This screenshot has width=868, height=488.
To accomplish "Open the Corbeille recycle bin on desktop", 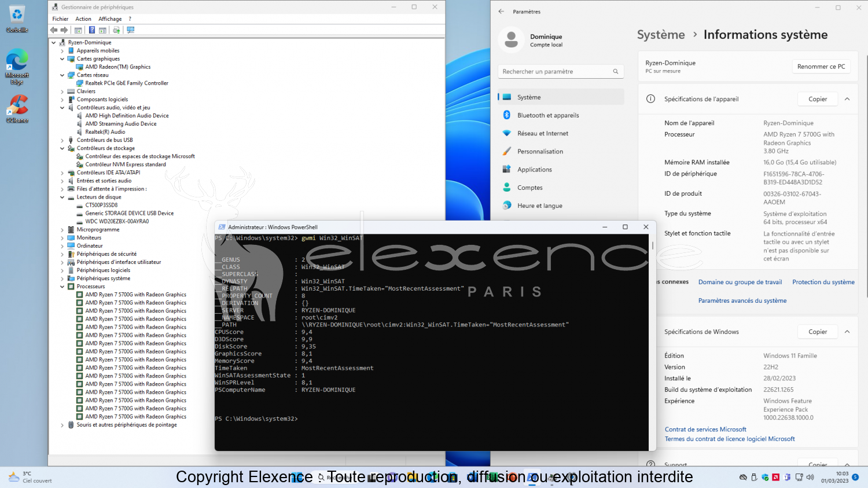I will pos(17,19).
